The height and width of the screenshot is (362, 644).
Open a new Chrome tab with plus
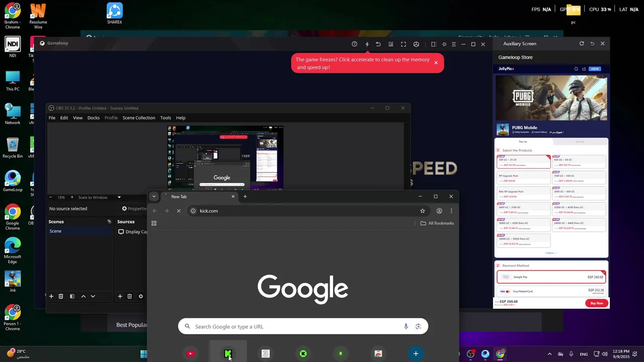(x=245, y=197)
